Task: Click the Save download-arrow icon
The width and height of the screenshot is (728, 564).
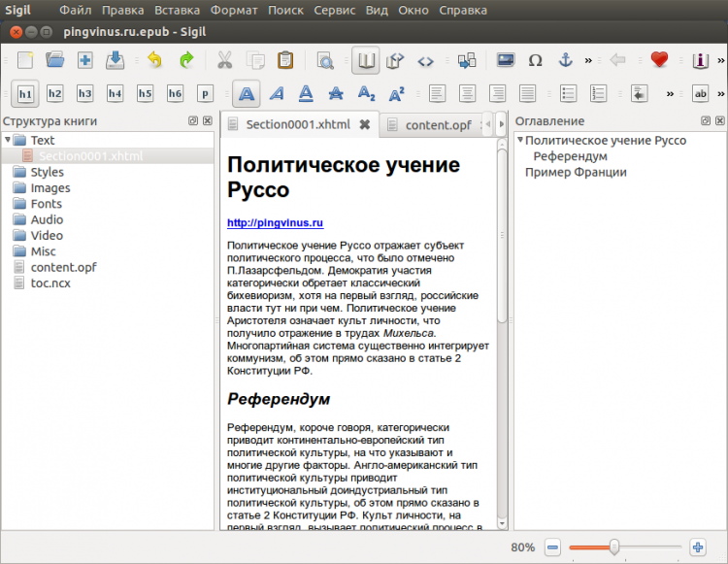Action: click(x=115, y=60)
